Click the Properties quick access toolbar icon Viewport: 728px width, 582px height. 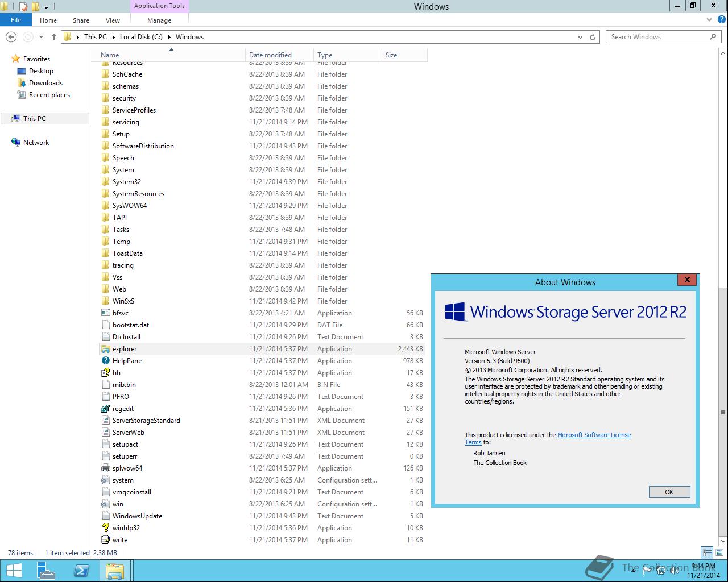(23, 7)
